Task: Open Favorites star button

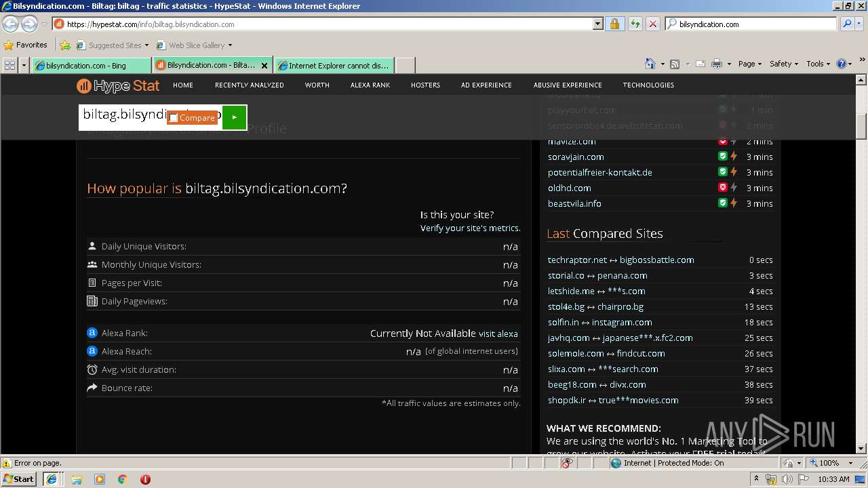Action: (x=26, y=45)
